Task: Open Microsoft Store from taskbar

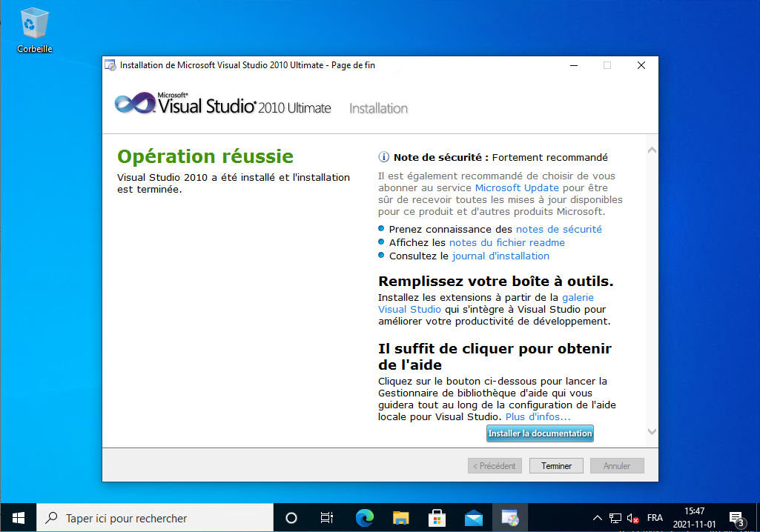Action: pyautogui.click(x=437, y=518)
